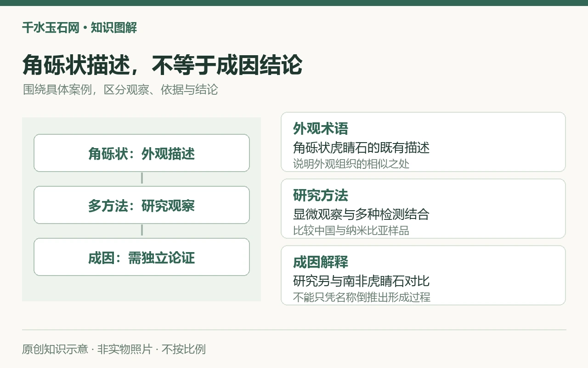Select the 成因：需独立论证 flow box

(x=141, y=257)
